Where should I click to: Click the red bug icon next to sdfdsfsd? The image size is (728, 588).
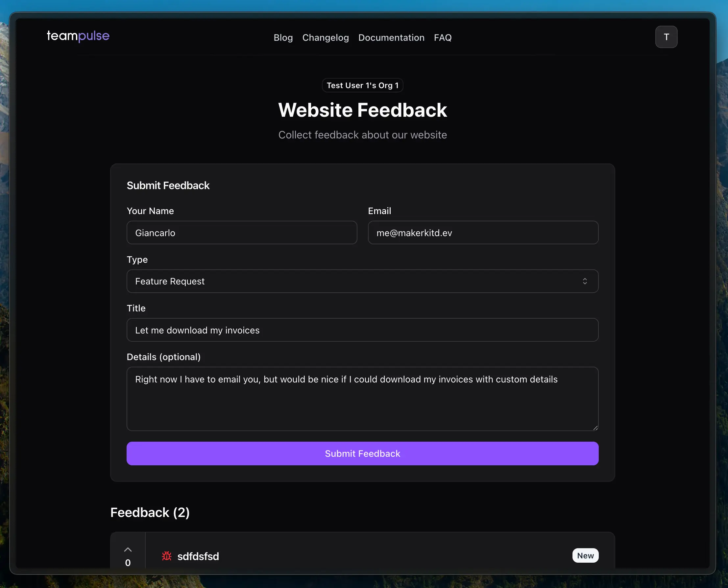(167, 556)
